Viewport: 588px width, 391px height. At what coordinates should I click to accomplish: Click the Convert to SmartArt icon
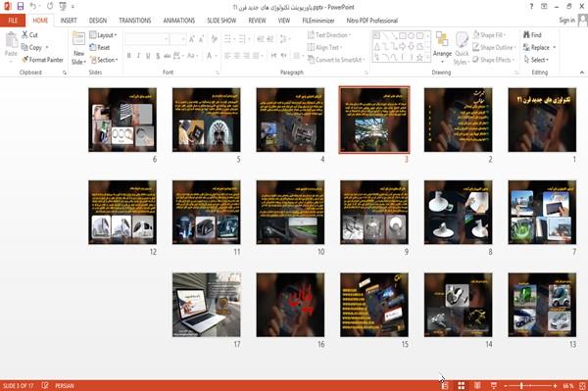[x=311, y=60]
